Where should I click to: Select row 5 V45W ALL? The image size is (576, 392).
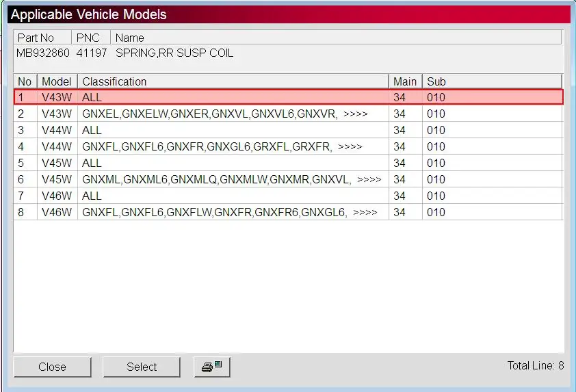[x=289, y=163]
